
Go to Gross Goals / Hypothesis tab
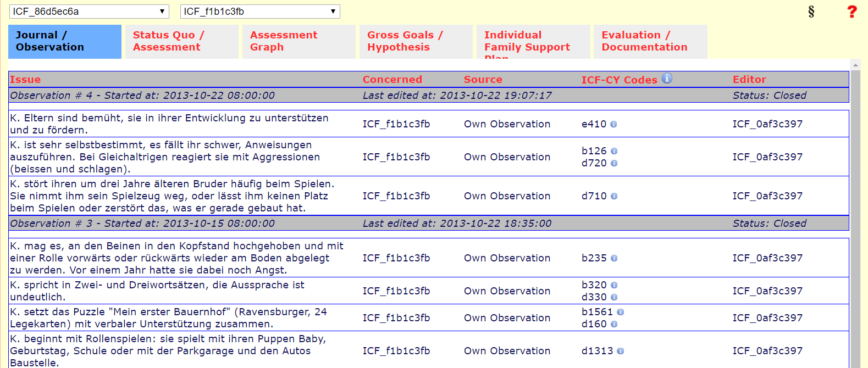[416, 41]
